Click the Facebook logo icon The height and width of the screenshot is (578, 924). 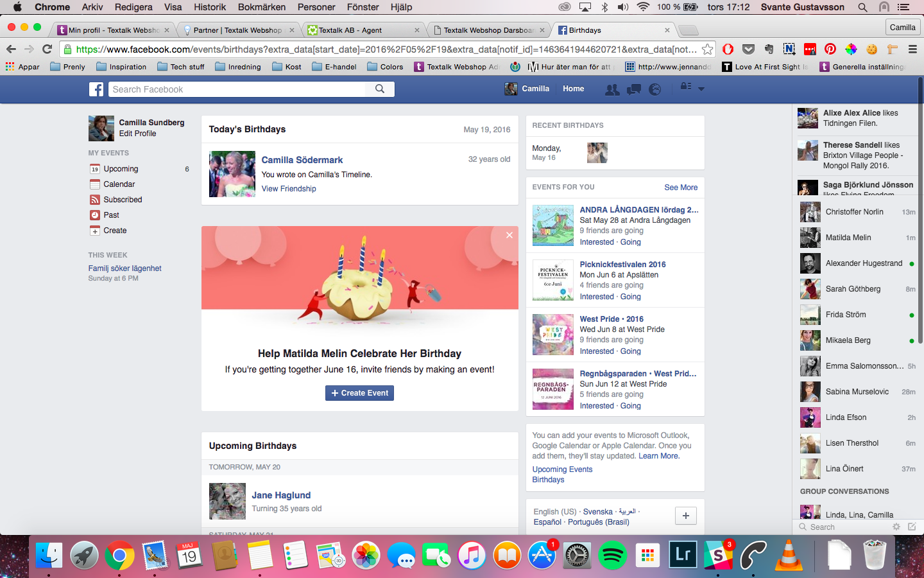coord(96,89)
